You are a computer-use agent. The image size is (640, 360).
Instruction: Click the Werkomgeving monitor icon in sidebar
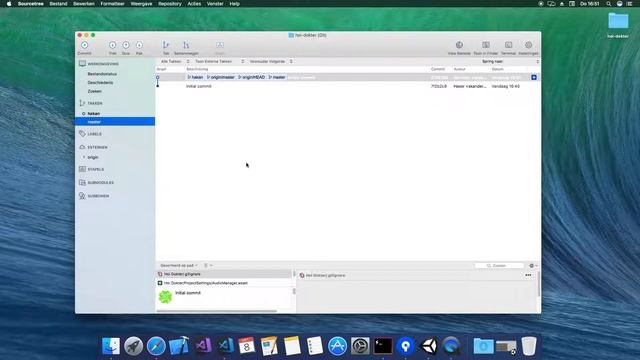tap(82, 64)
